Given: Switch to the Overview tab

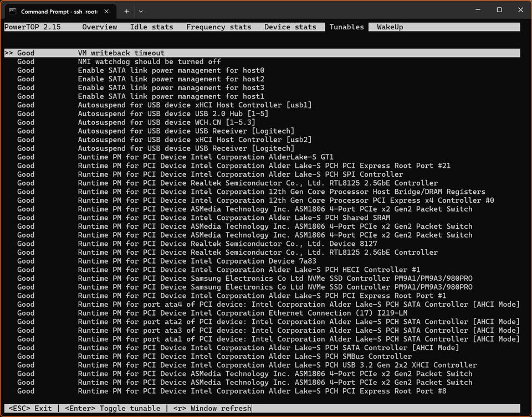Looking at the screenshot, I should (99, 27).
